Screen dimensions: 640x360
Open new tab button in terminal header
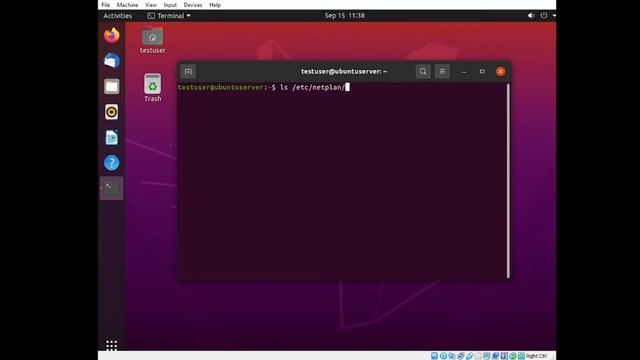click(188, 71)
